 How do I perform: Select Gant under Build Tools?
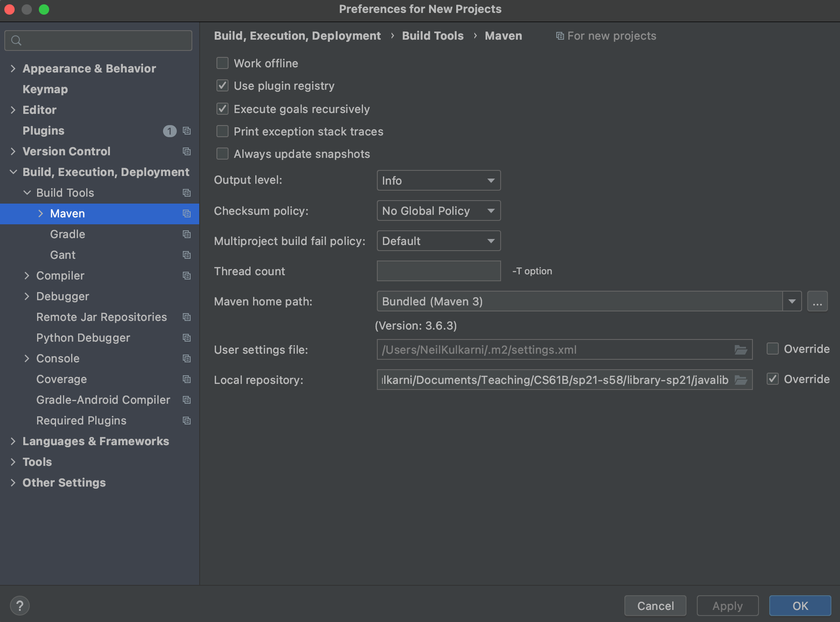pyautogui.click(x=63, y=254)
